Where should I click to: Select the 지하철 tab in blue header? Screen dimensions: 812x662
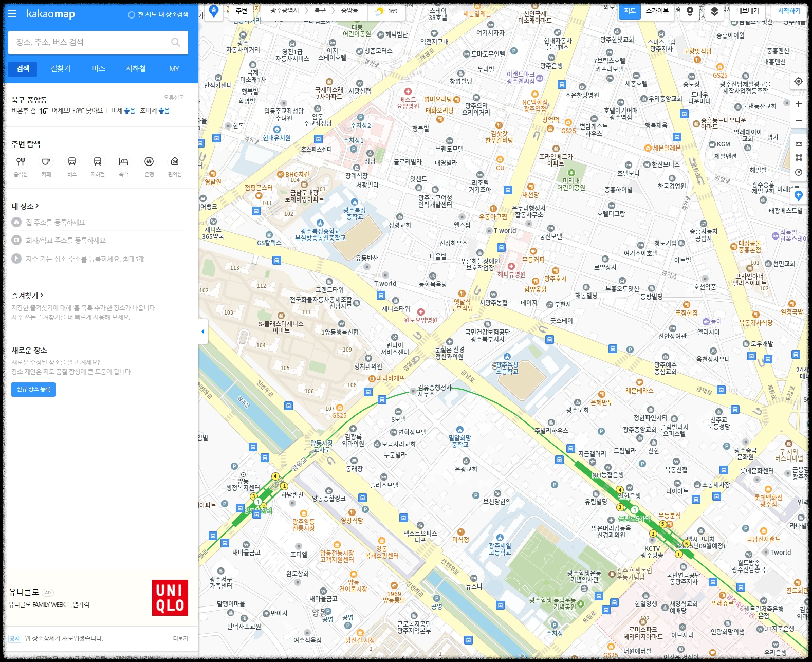click(136, 69)
